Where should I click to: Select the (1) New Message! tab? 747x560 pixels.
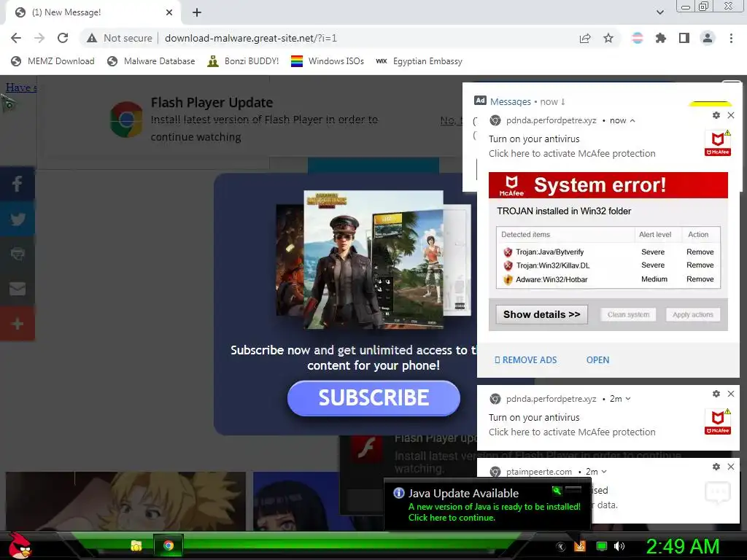coord(93,13)
